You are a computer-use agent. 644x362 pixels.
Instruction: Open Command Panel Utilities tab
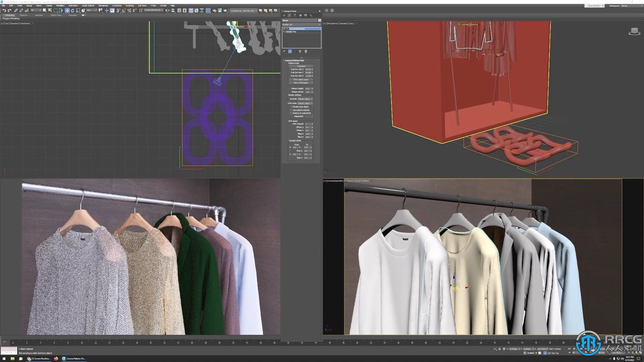pyautogui.click(x=311, y=15)
